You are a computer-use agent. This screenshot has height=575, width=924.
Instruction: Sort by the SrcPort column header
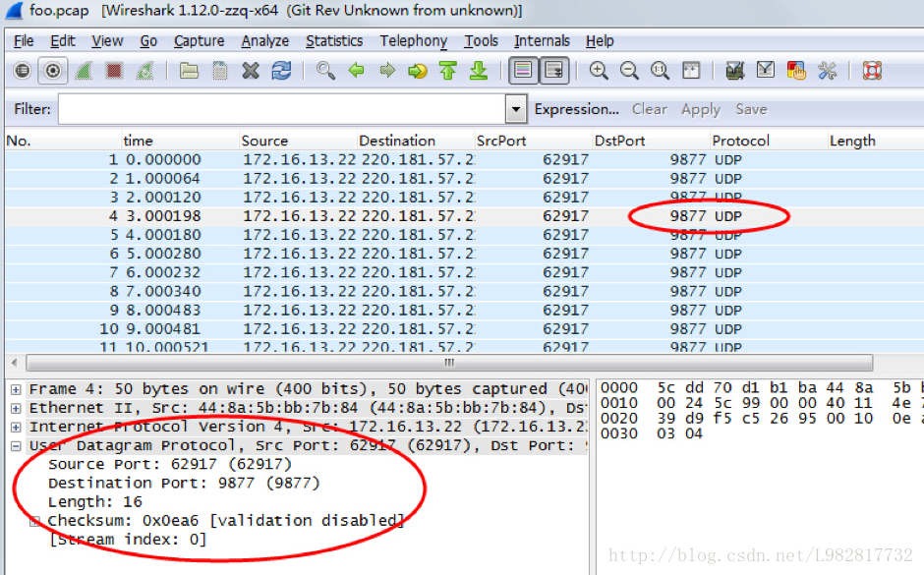coord(534,141)
